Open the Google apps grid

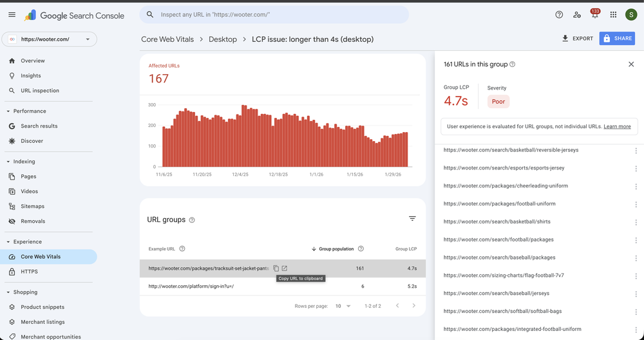(612, 15)
